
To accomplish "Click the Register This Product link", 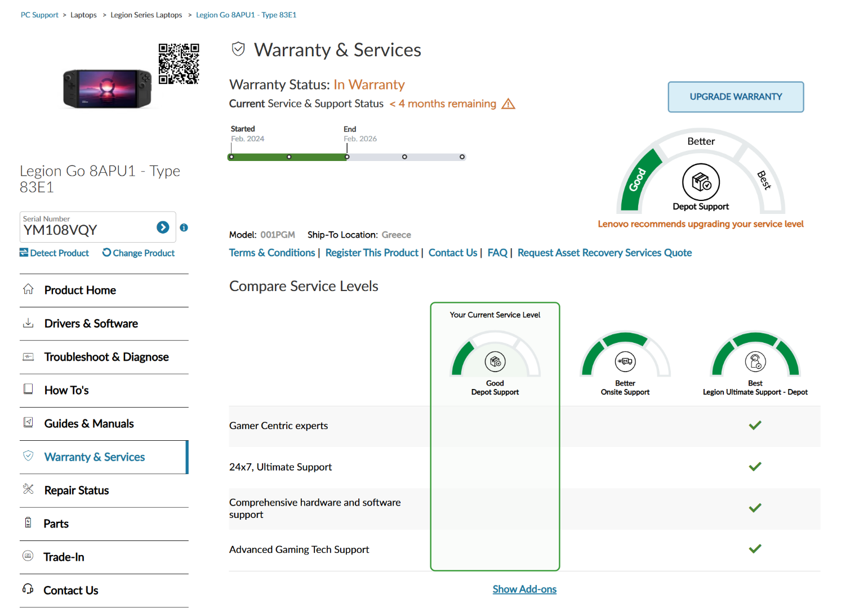I will (372, 253).
